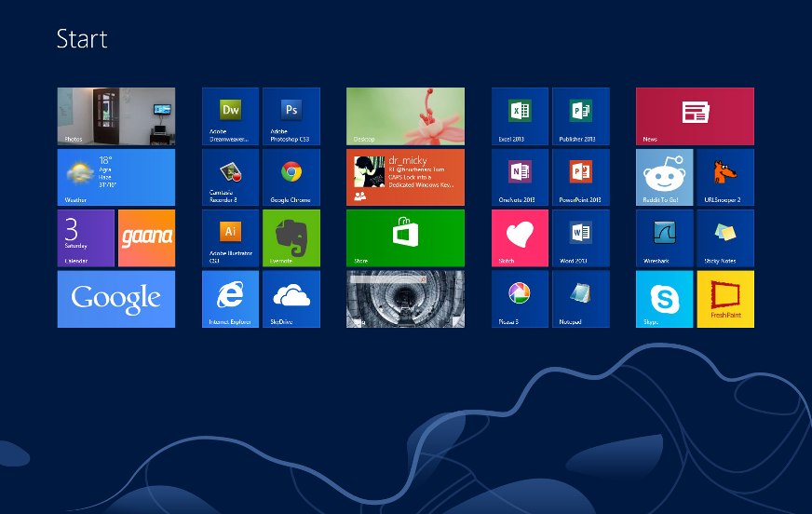The image size is (812, 514).
Task: Launch URLSnooper 2
Action: tap(725, 178)
